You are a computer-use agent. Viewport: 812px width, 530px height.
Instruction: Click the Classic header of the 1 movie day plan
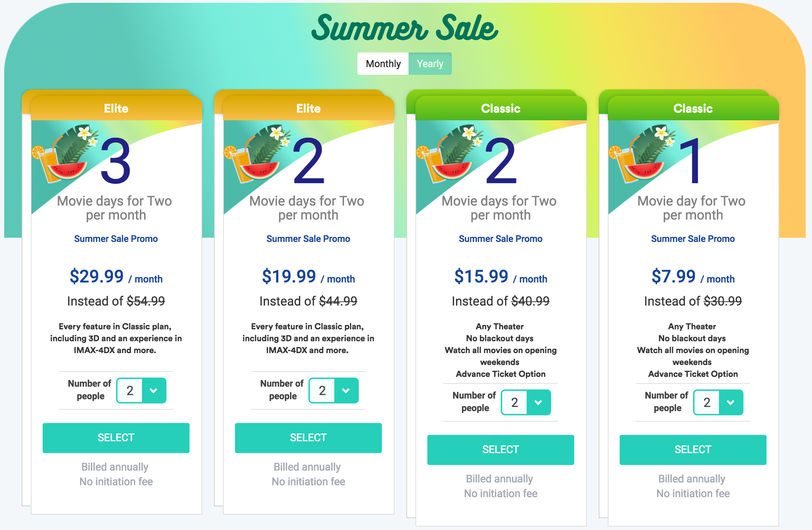tap(693, 108)
